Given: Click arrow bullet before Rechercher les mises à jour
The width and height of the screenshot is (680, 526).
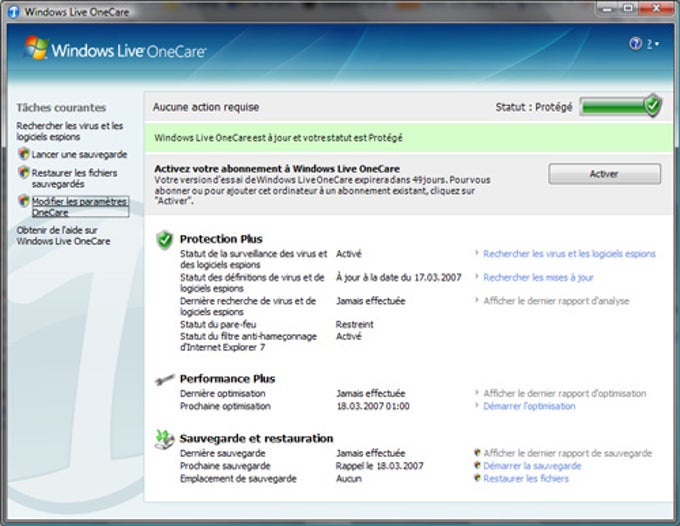Looking at the screenshot, I should pyautogui.click(x=477, y=276).
